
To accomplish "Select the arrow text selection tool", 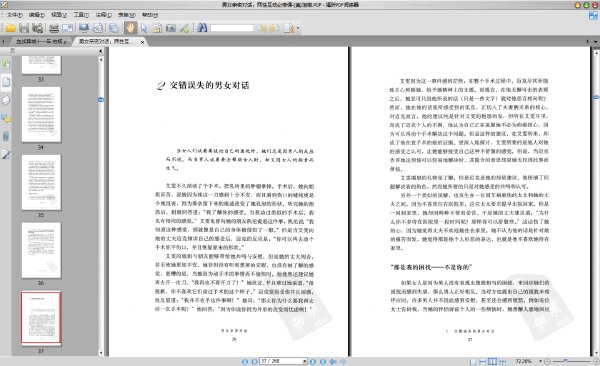I will [144, 28].
